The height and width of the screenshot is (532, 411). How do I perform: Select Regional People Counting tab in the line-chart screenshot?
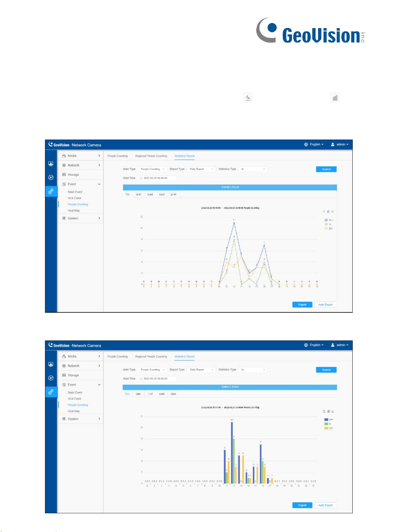(151, 156)
